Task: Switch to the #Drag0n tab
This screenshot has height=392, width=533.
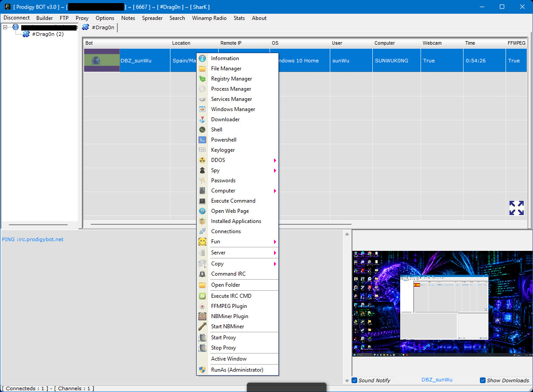Action: coord(98,27)
